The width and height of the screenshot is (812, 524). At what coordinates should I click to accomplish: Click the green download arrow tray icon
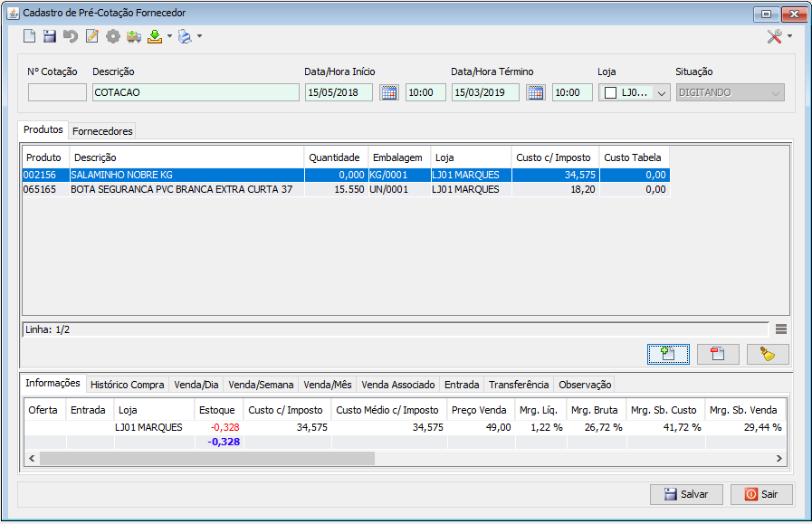point(155,36)
